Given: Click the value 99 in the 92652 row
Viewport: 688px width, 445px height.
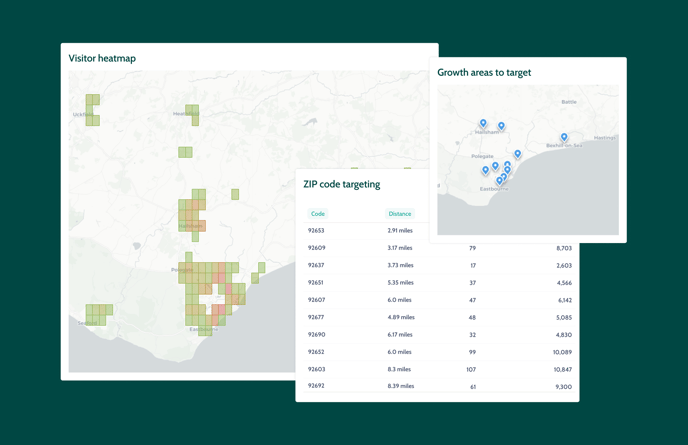Looking at the screenshot, I should click(473, 352).
